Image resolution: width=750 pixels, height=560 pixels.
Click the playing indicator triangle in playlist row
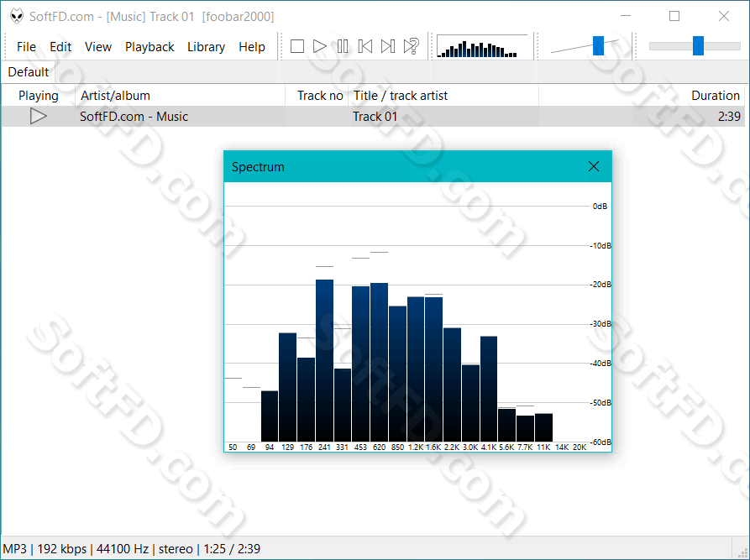point(39,116)
